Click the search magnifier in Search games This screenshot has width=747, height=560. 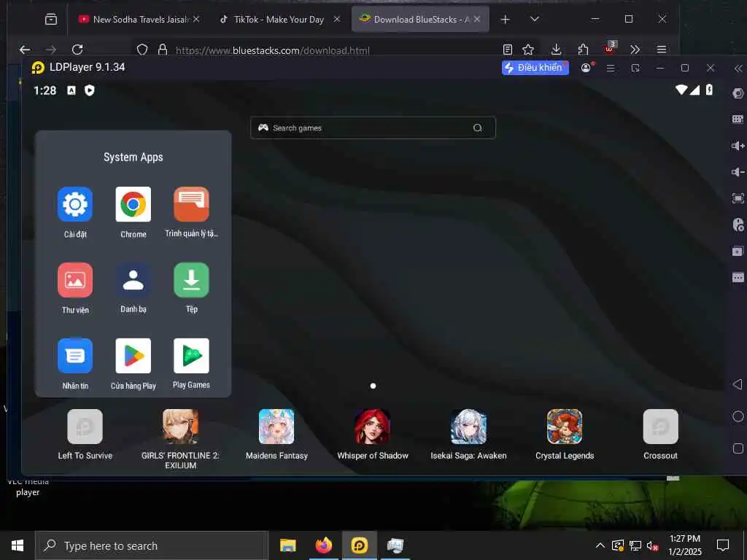[x=477, y=128]
